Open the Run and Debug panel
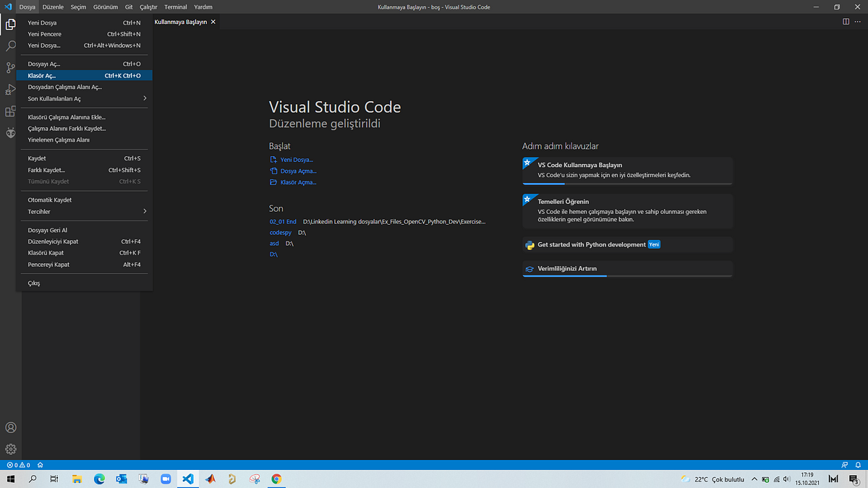Viewport: 868px width, 488px height. click(x=10, y=89)
